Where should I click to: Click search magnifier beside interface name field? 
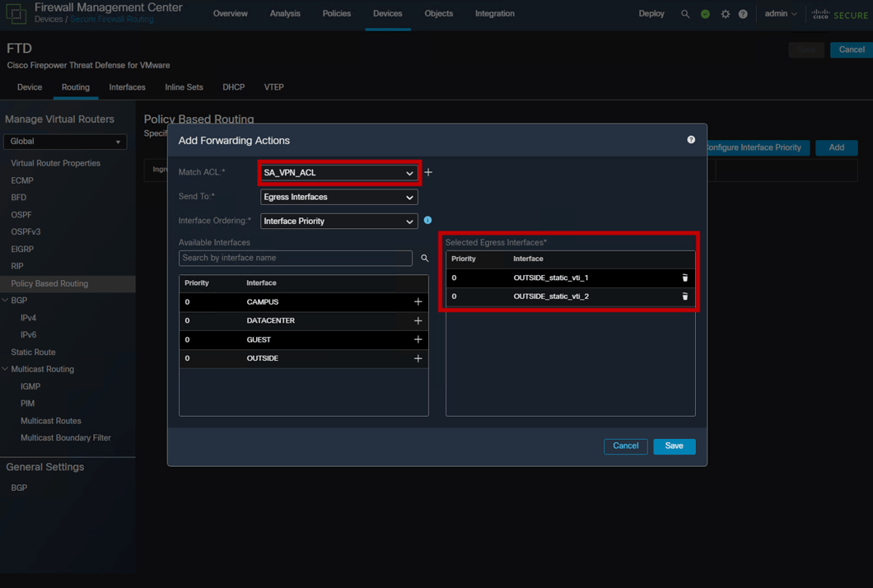pos(425,259)
